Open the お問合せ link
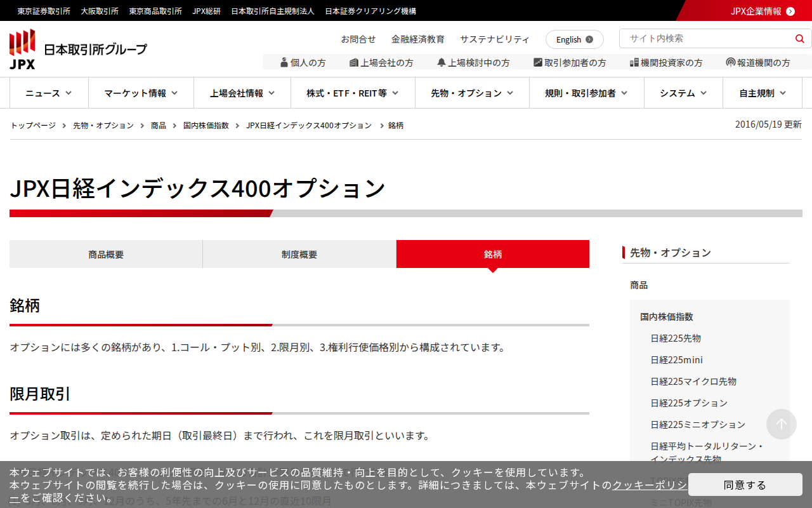 coord(358,39)
